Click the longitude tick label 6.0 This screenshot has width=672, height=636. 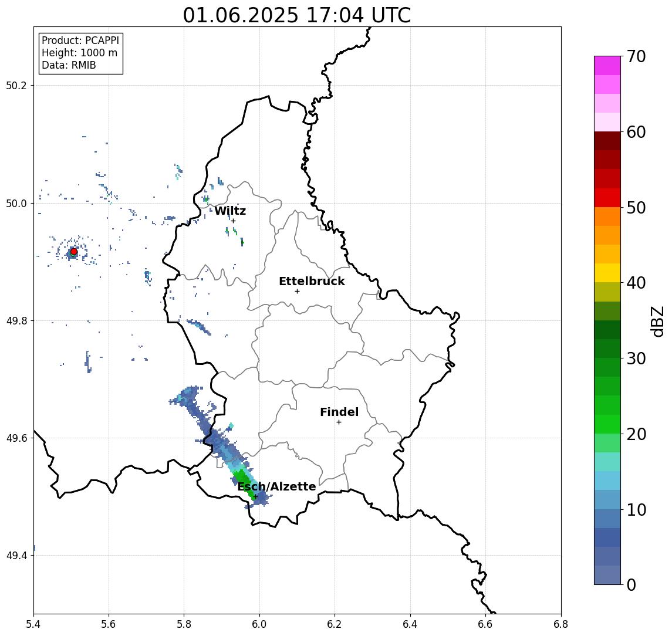pos(259,624)
